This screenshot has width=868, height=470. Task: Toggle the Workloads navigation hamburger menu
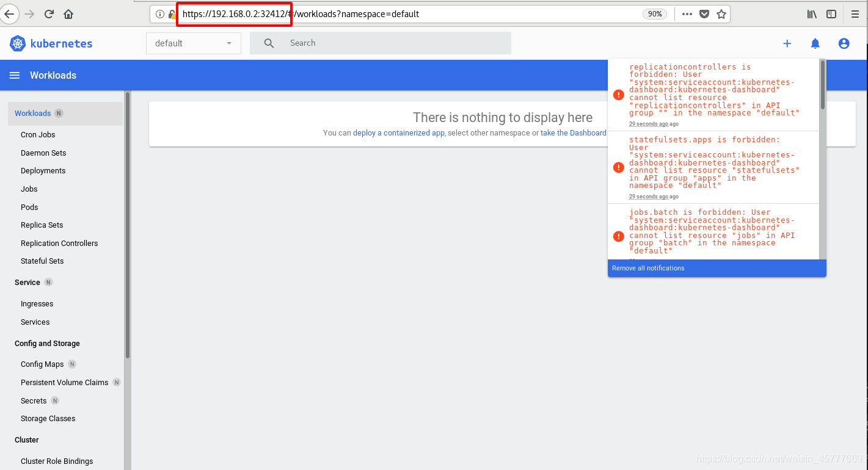15,75
